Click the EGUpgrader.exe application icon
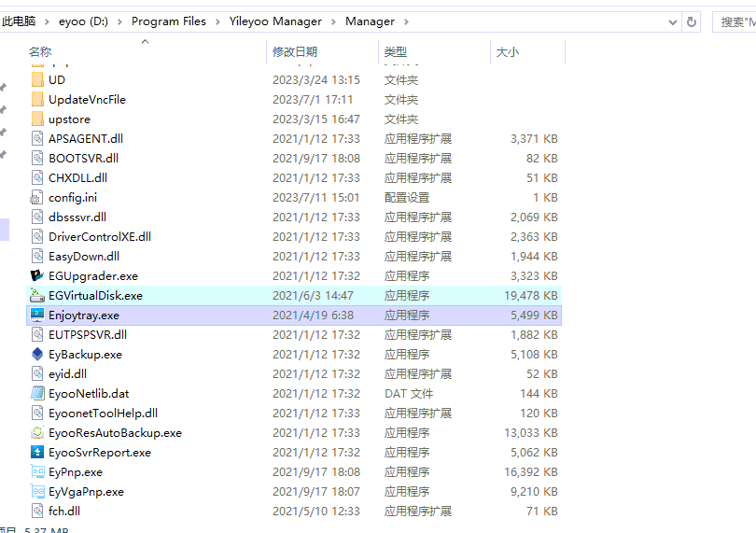Viewport: 756px width, 533px height. (37, 276)
